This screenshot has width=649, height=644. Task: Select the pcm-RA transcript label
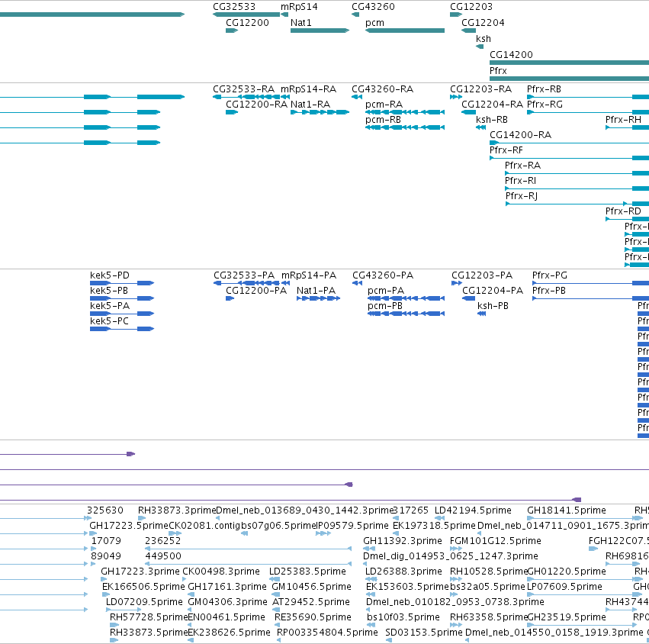click(x=384, y=105)
